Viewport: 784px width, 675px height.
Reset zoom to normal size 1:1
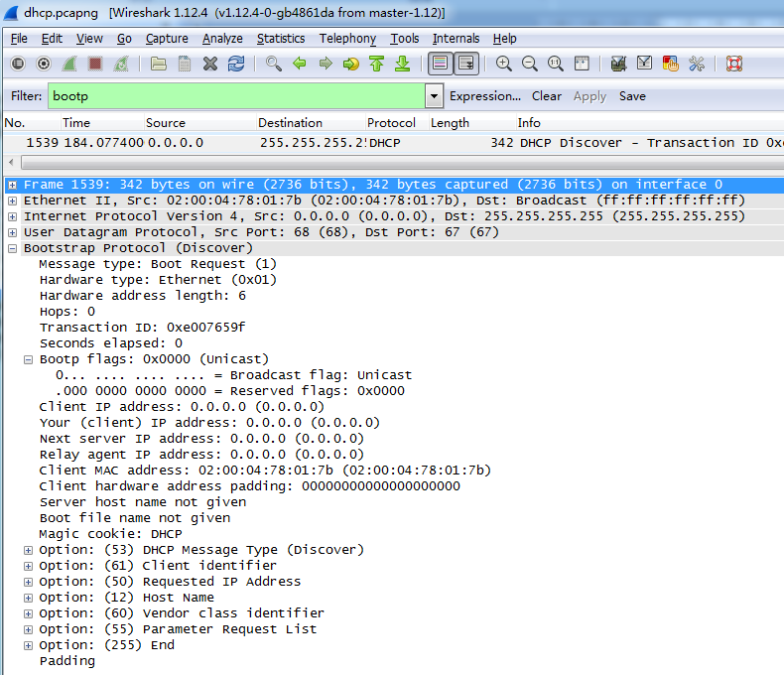tap(556, 64)
